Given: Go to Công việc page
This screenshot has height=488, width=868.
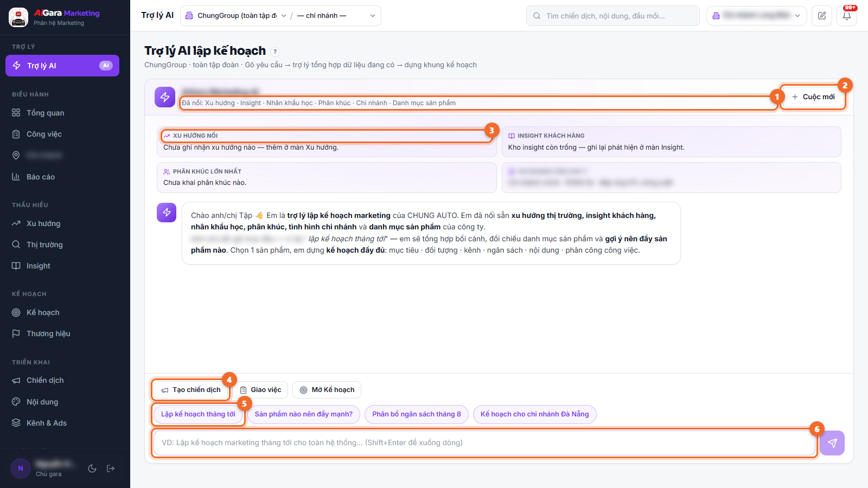Looking at the screenshot, I should [x=62, y=134].
